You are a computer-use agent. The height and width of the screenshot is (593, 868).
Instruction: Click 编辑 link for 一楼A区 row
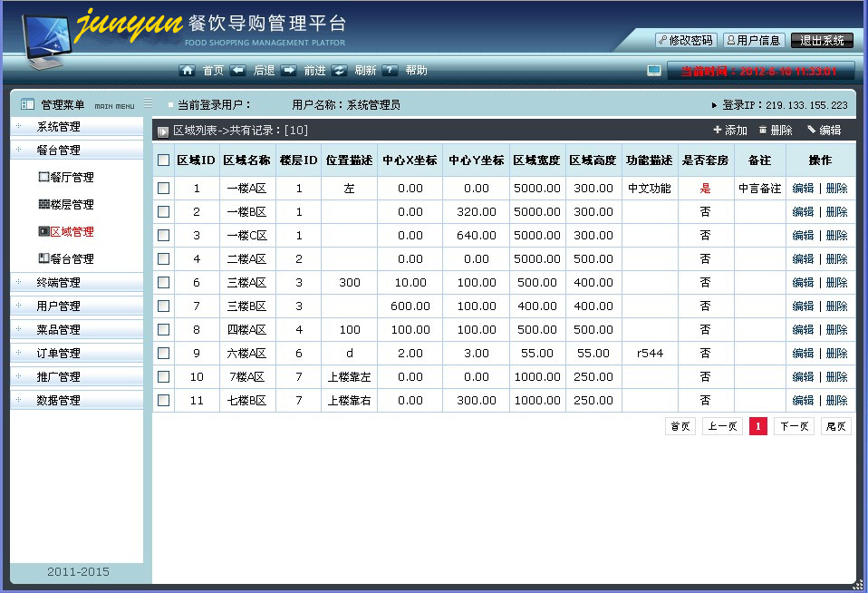pyautogui.click(x=804, y=189)
